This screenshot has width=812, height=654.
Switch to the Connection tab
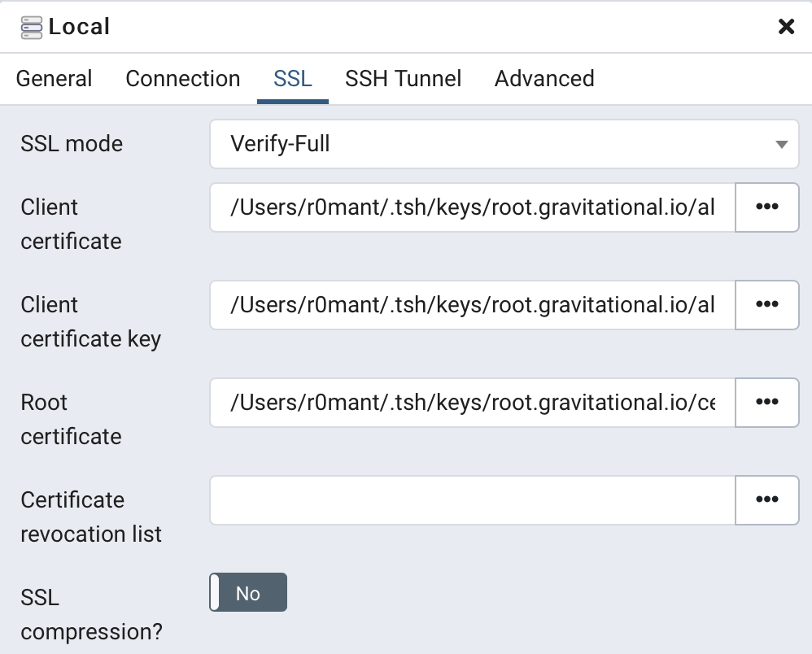(182, 78)
